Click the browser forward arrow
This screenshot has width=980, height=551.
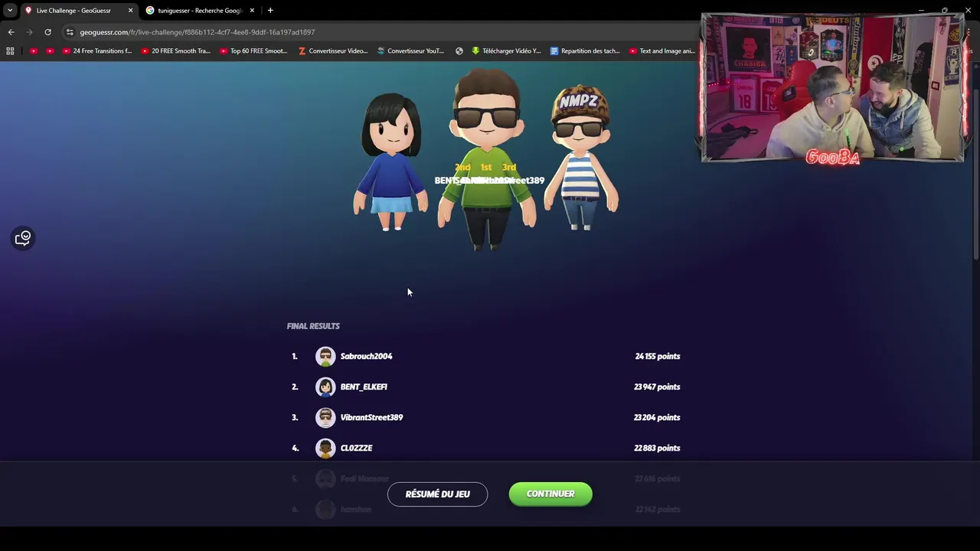(x=29, y=32)
